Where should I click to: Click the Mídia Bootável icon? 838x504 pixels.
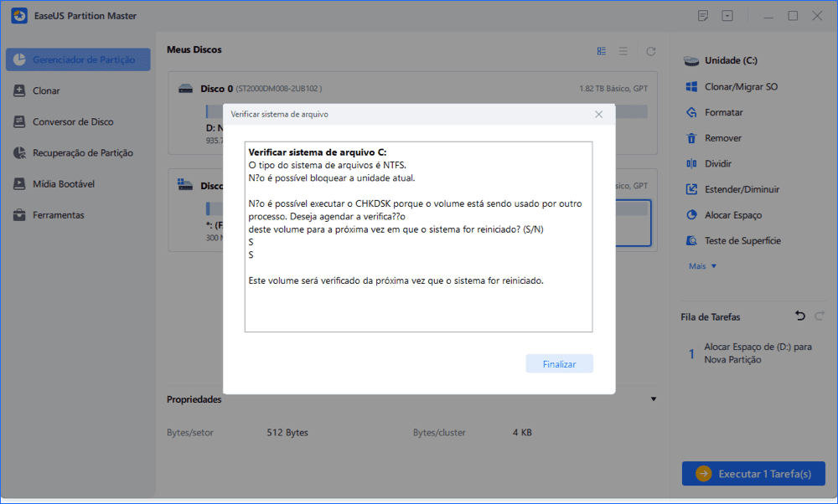click(19, 183)
